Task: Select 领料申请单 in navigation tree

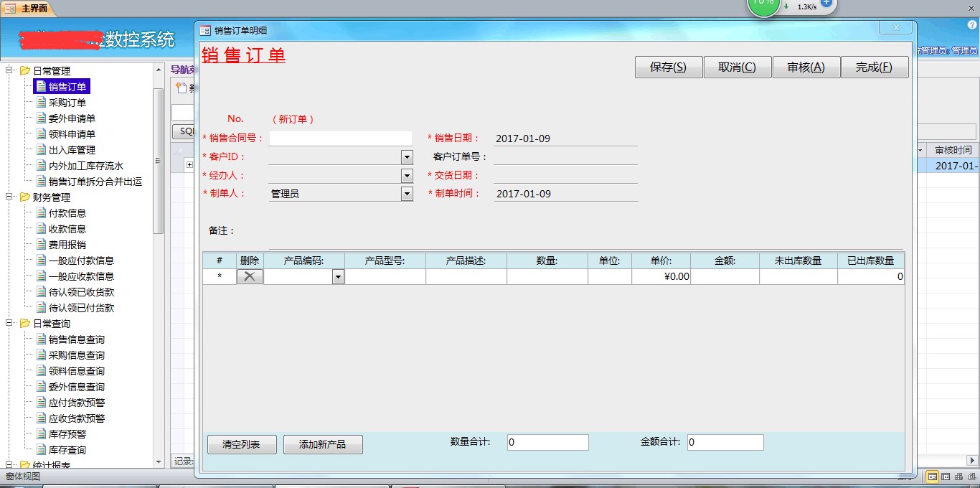Action: point(72,134)
